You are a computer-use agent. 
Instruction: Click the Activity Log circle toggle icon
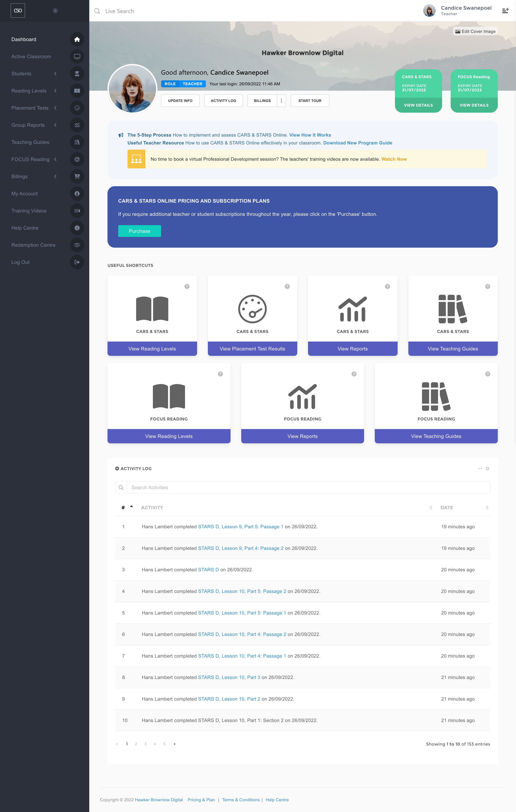487,469
